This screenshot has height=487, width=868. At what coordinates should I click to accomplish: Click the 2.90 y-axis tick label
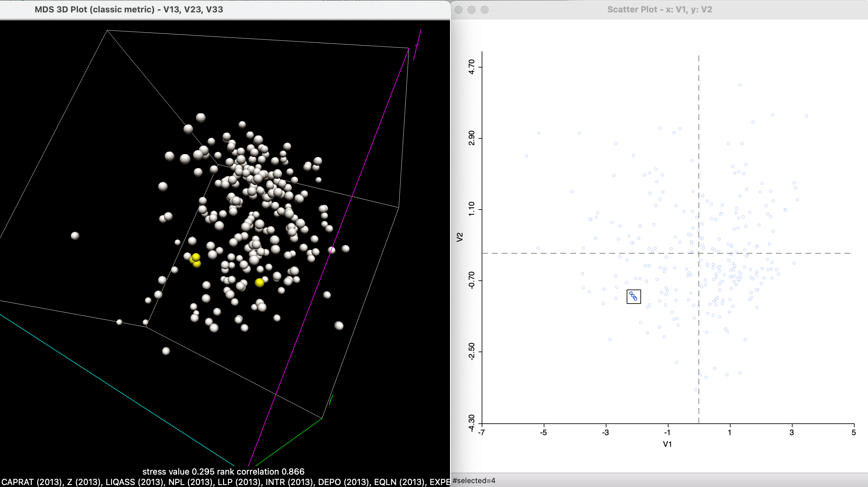[472, 138]
